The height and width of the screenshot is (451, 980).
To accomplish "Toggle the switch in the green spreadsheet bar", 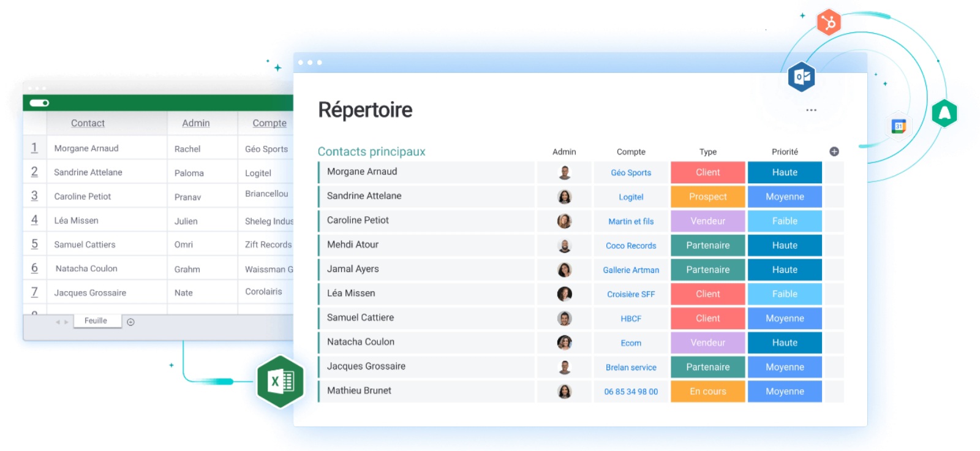I will pos(39,103).
